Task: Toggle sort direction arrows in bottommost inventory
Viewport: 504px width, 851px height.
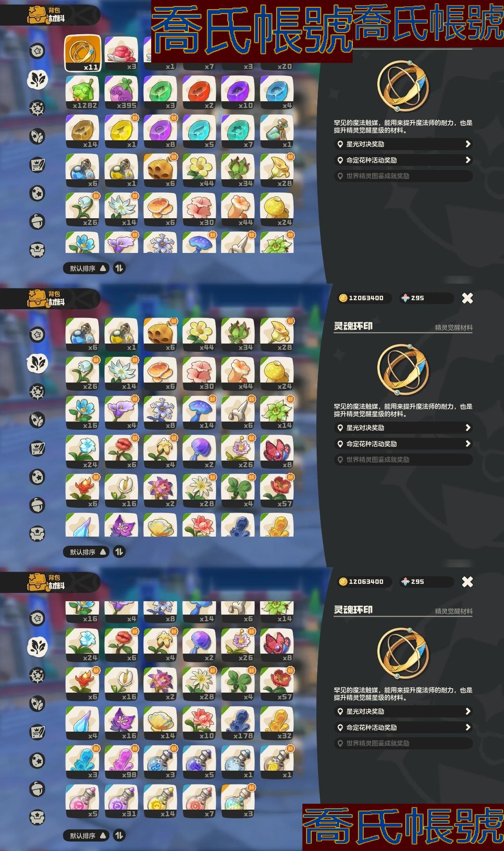Action: click(119, 835)
